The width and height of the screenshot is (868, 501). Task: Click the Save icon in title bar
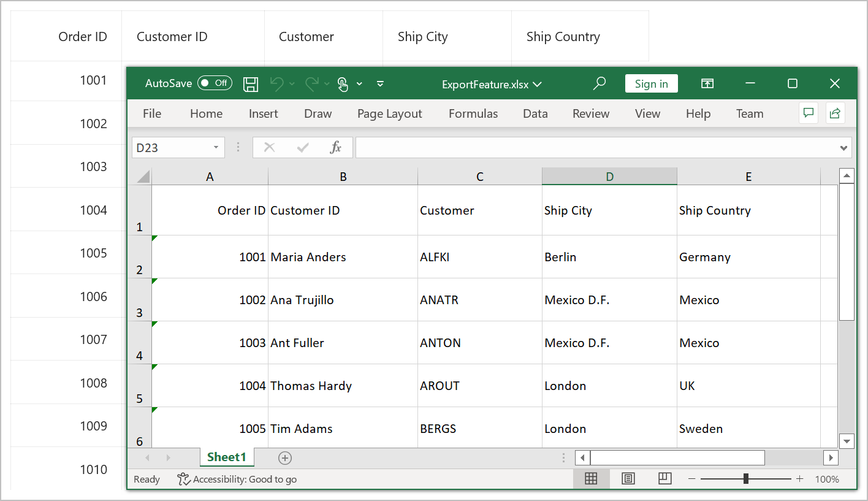[251, 84]
